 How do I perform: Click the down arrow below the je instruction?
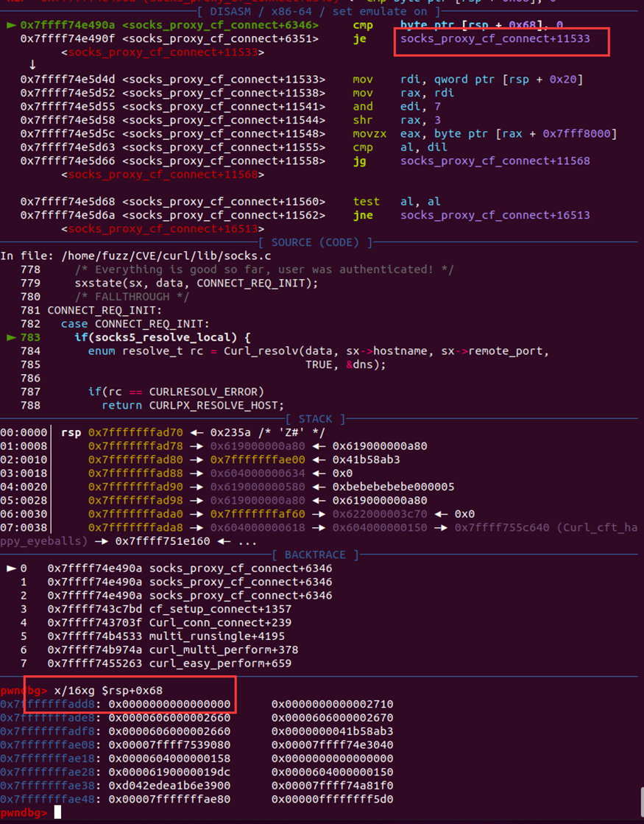(x=32, y=66)
